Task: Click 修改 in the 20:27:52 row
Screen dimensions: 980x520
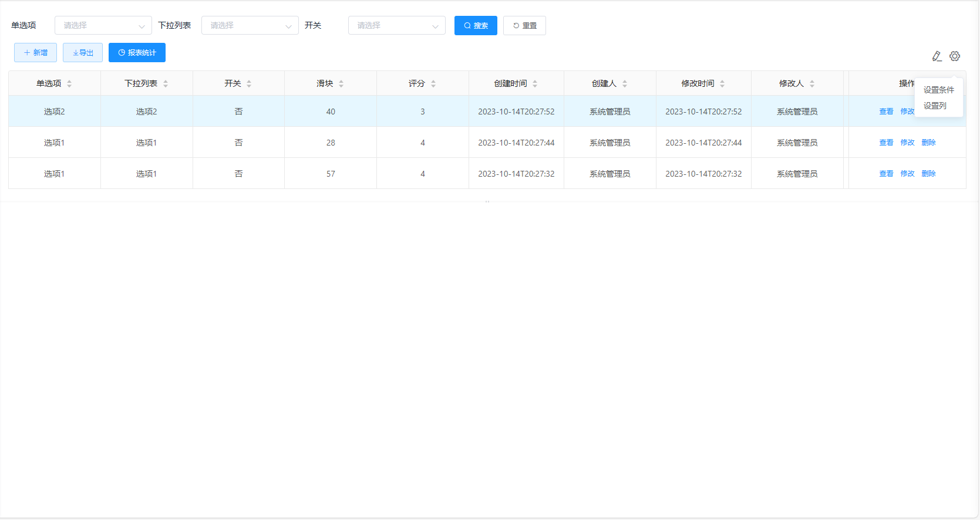Action: [x=907, y=112]
